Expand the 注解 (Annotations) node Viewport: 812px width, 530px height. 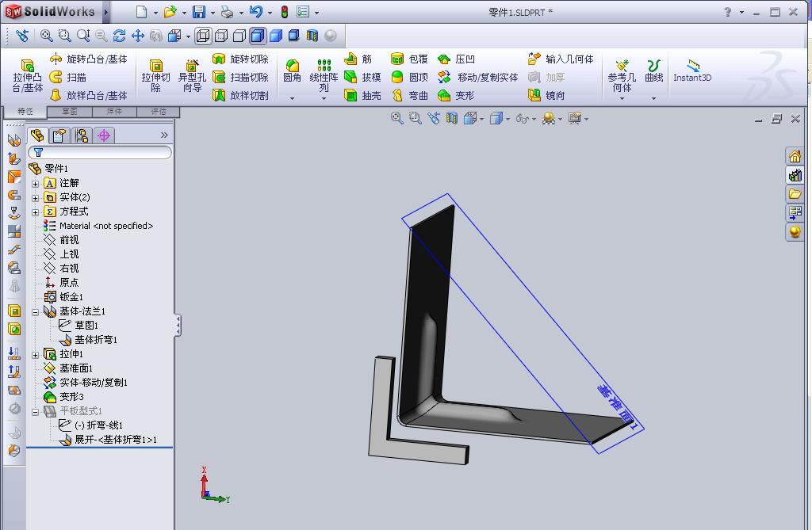click(35, 184)
